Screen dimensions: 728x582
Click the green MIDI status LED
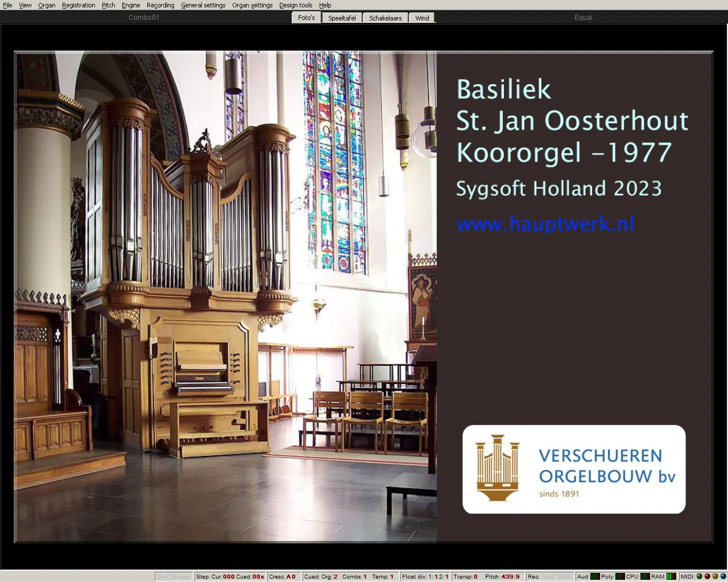[700, 576]
